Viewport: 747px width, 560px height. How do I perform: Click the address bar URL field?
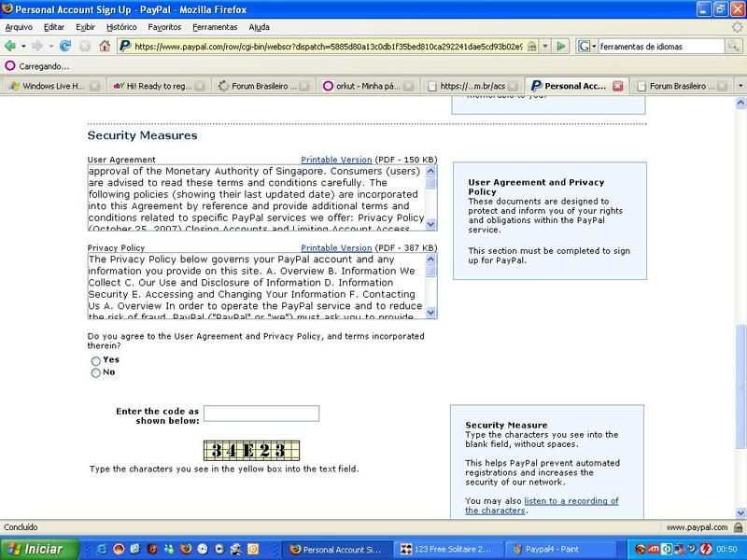tap(329, 46)
